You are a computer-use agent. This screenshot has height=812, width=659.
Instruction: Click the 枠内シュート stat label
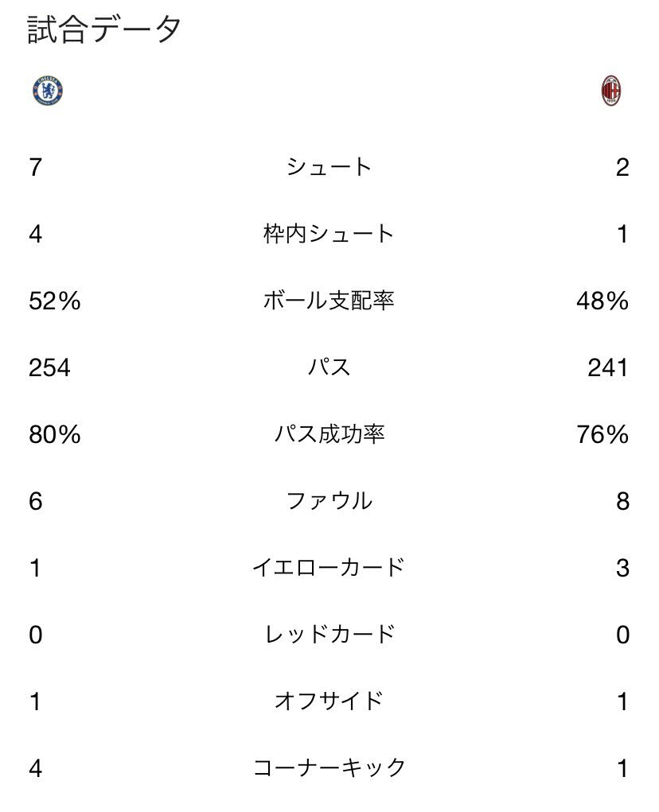tap(329, 234)
